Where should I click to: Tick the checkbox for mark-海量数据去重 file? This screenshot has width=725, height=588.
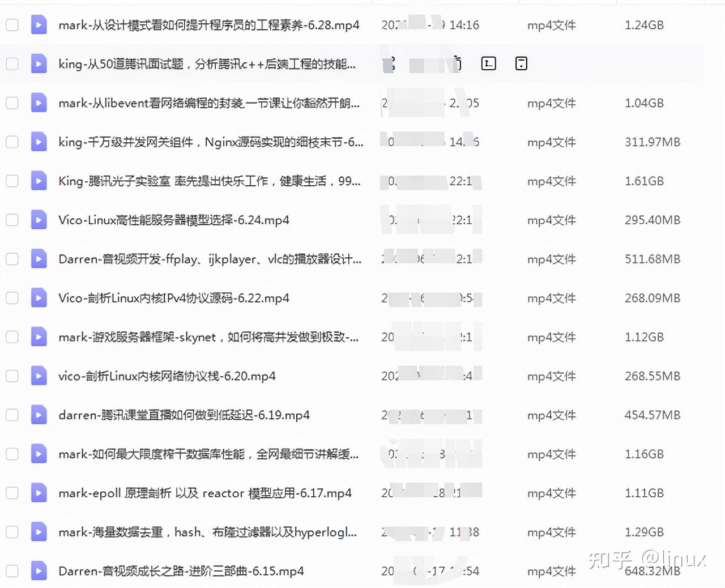pyautogui.click(x=12, y=532)
